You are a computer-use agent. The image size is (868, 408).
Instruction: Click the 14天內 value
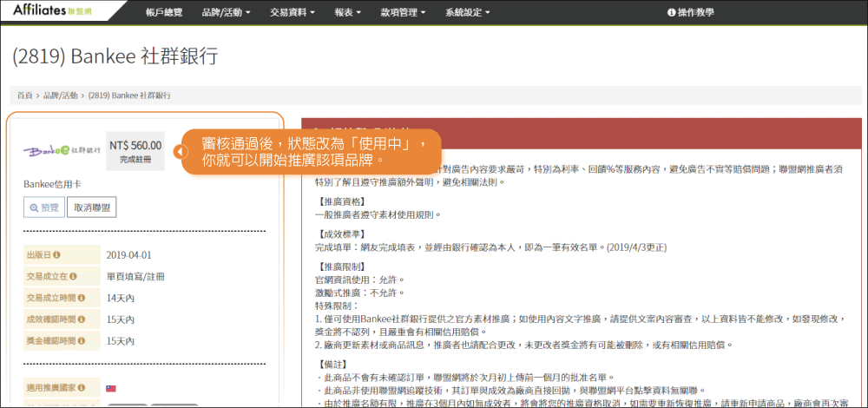120,298
